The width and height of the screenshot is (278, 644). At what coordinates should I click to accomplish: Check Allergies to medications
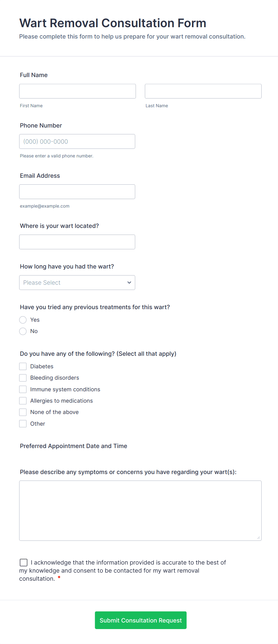(23, 401)
